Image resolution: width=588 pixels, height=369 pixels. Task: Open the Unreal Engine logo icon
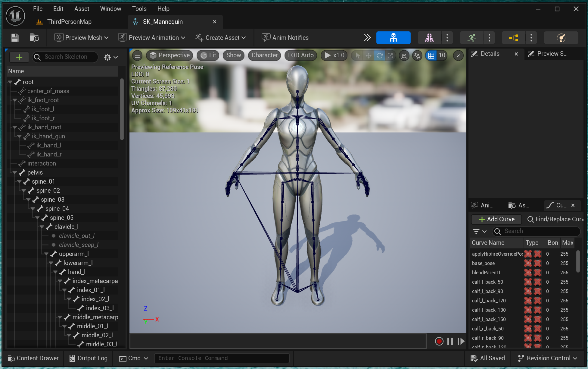pos(15,16)
